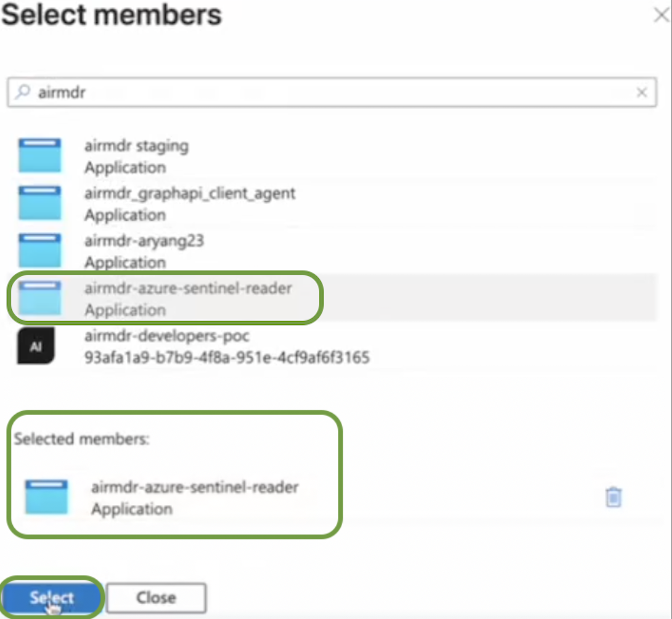Click the Close button
This screenshot has width=672, height=619.
pyautogui.click(x=156, y=597)
